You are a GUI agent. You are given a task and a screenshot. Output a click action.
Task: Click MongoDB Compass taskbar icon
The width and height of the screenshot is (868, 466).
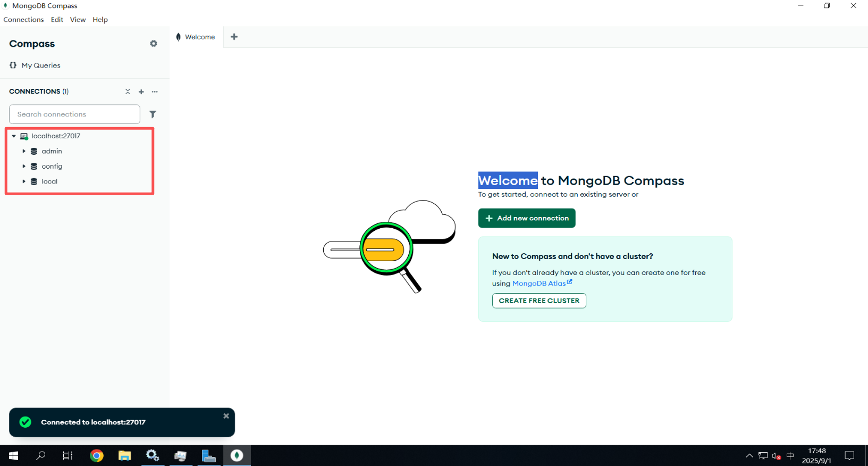coord(237,455)
